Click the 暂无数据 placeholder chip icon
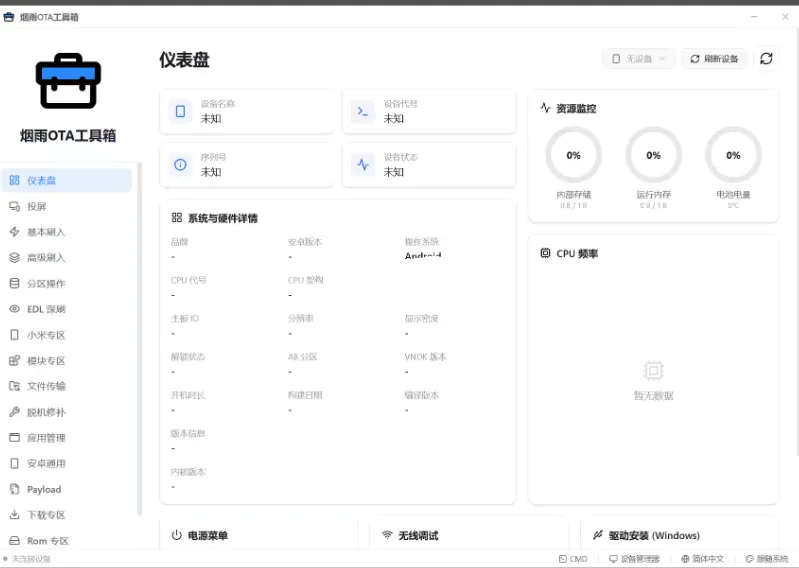 653,370
